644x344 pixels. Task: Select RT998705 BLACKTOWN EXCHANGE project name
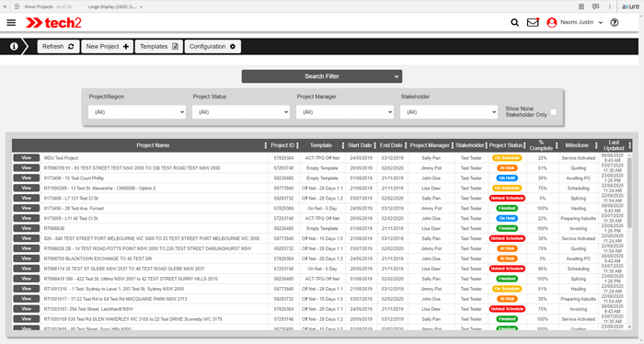pos(98,258)
